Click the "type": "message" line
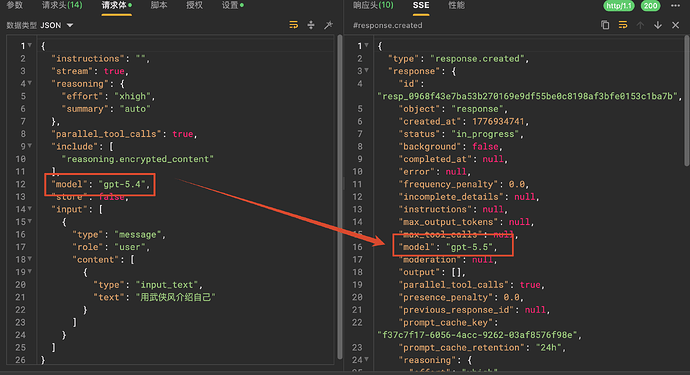The image size is (690, 375). (119, 235)
